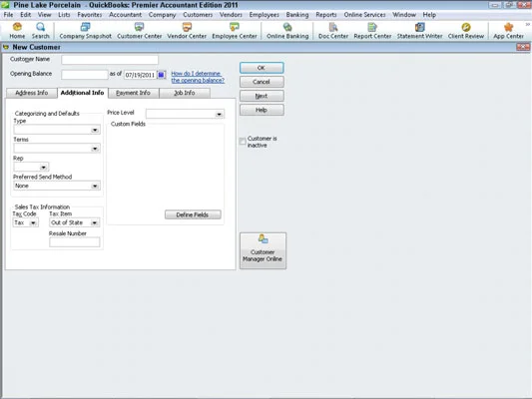This screenshot has height=399, width=532.
Task: Open Client Review toolbar icon
Action: pos(466,31)
